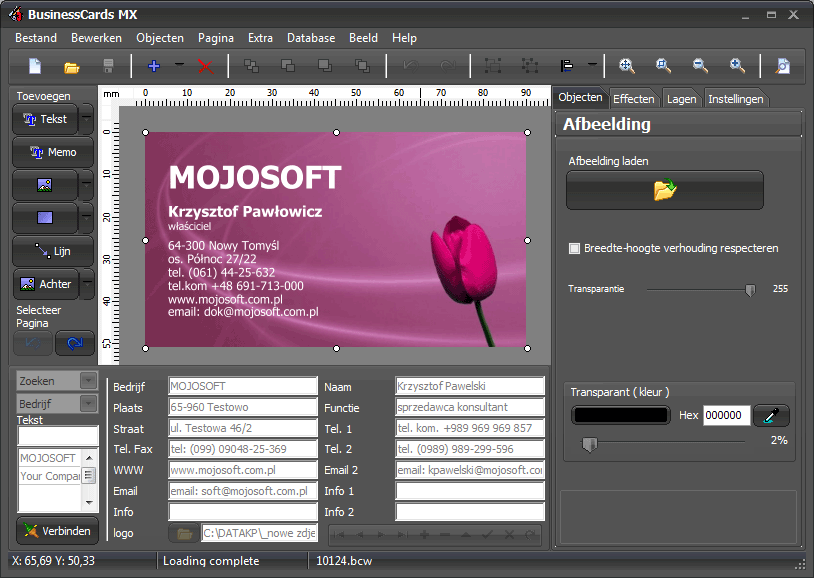
Task: Click the greyed-out save disk icon
Action: click(x=108, y=66)
